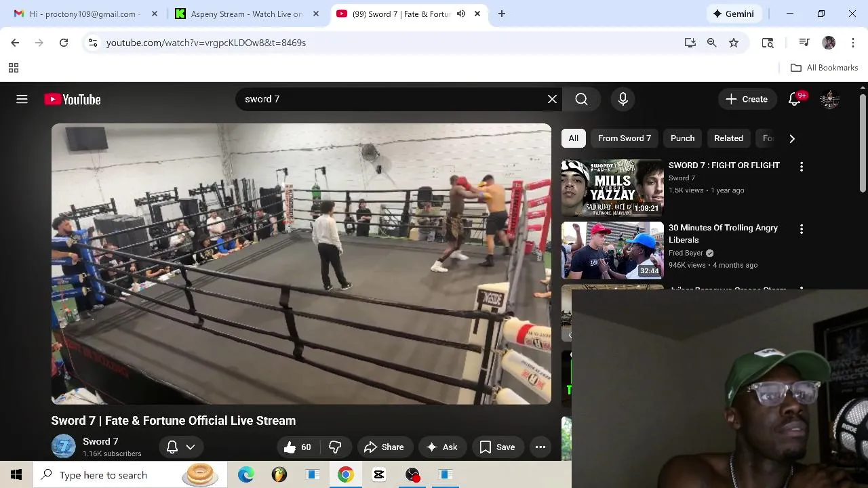868x488 pixels.
Task: Go to YouTube home via logo
Action: point(73,100)
